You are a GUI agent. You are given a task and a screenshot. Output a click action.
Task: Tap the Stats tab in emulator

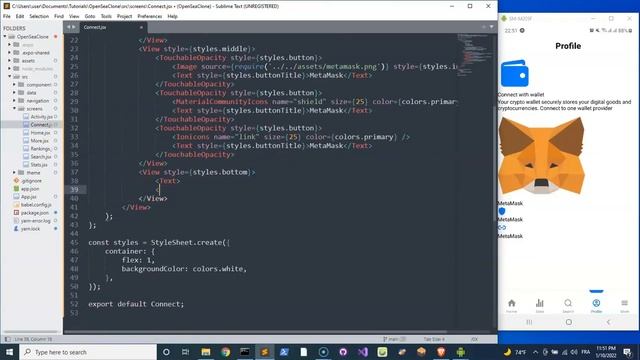click(540, 305)
